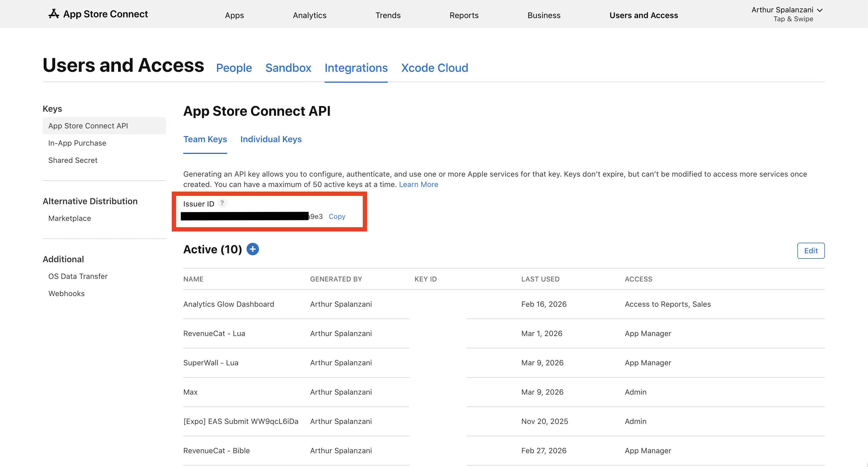The height and width of the screenshot is (467, 868).
Task: Click the Mar 1, 2026 last used date
Action: [542, 333]
